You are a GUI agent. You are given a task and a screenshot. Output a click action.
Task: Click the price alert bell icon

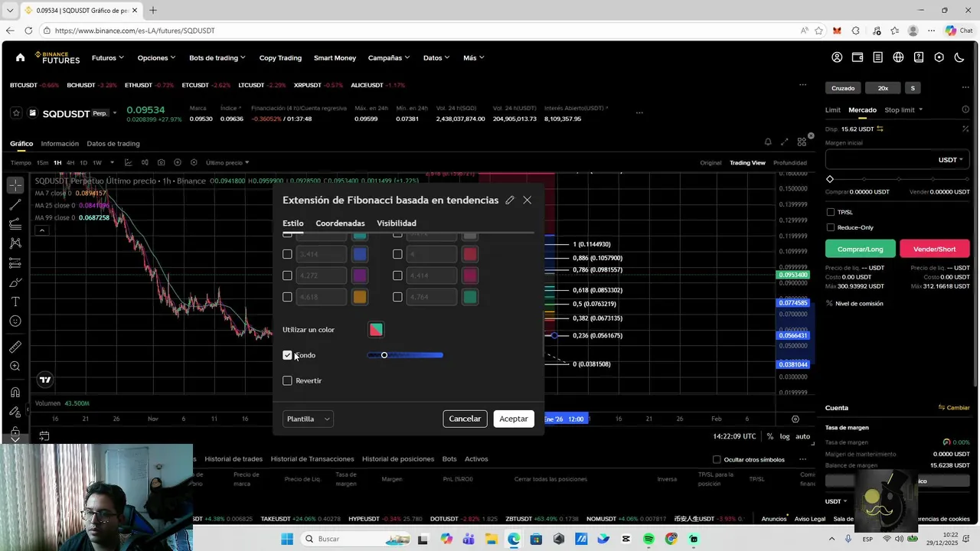768,142
